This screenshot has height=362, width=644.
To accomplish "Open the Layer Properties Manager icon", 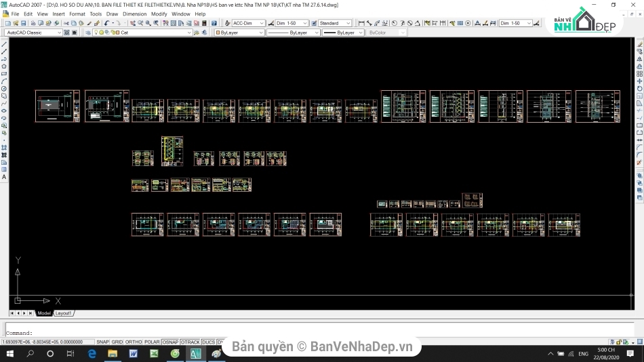I will (87, 33).
